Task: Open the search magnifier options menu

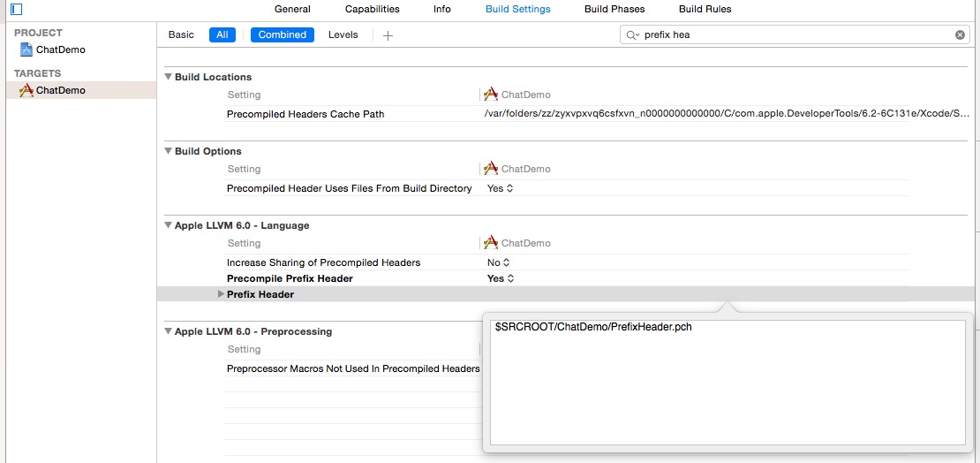Action: click(x=632, y=35)
